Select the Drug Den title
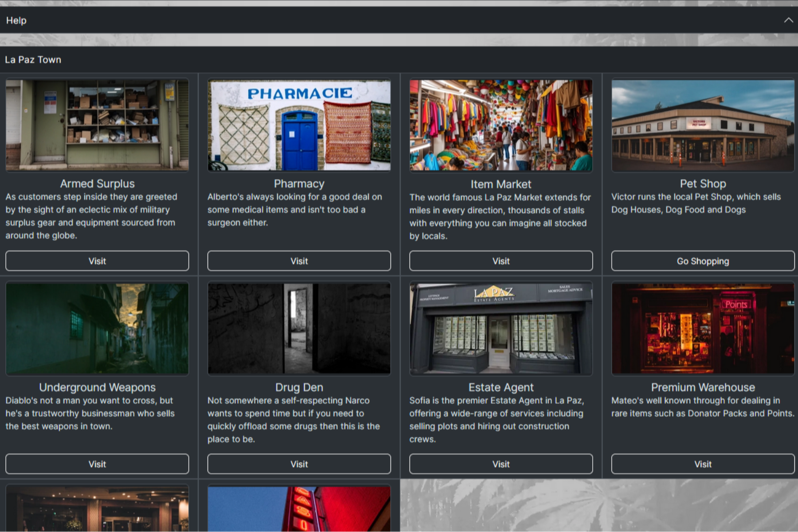The height and width of the screenshot is (532, 798). tap(299, 387)
